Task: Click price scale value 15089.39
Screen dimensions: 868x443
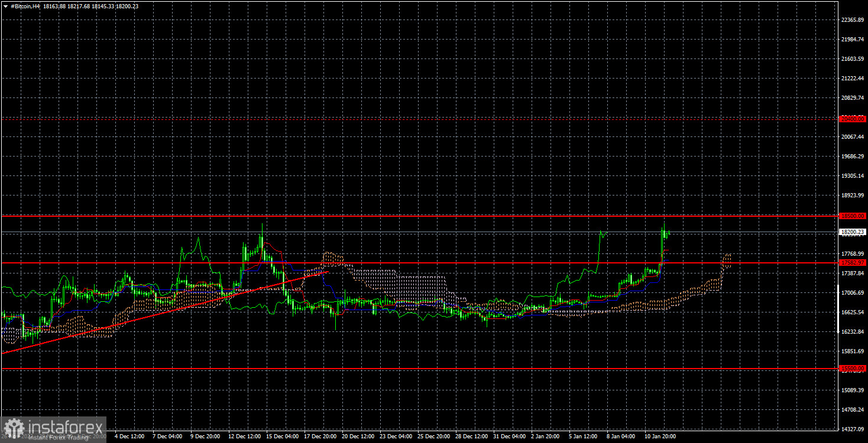Action: pos(853,390)
